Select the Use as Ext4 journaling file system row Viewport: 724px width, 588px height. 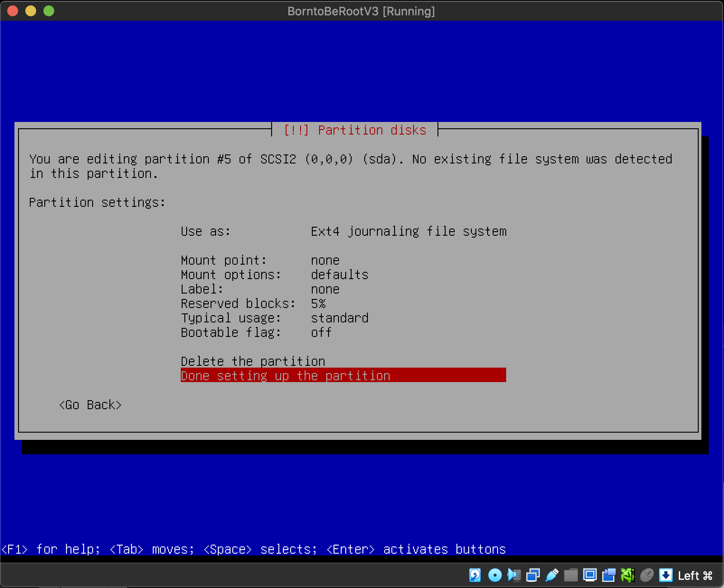click(x=343, y=231)
